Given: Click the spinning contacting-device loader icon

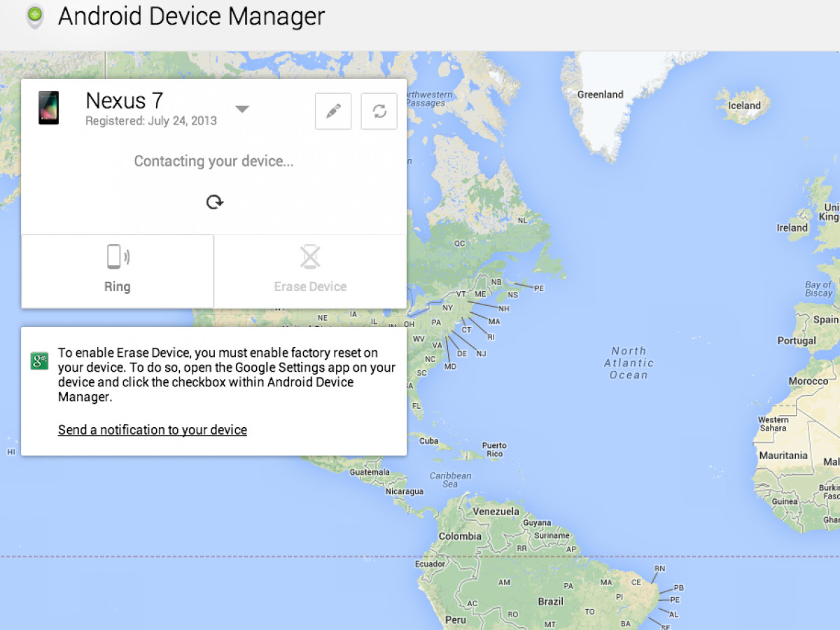Looking at the screenshot, I should tap(214, 202).
